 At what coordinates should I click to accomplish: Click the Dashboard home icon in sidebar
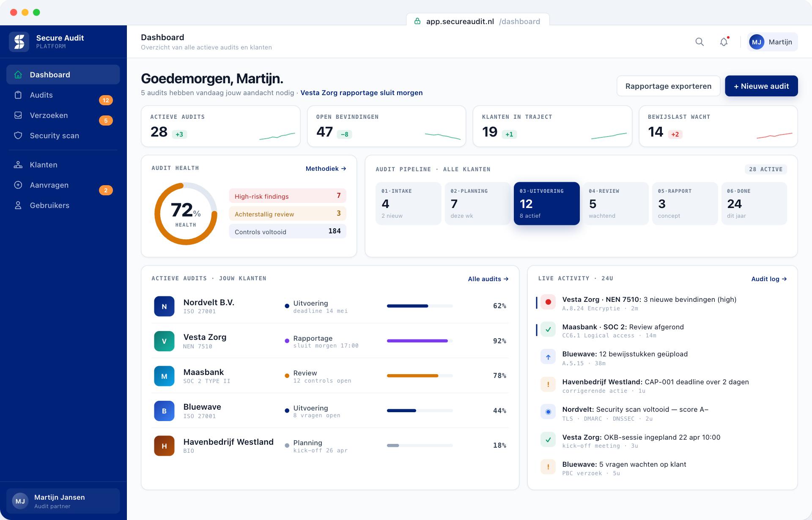18,75
